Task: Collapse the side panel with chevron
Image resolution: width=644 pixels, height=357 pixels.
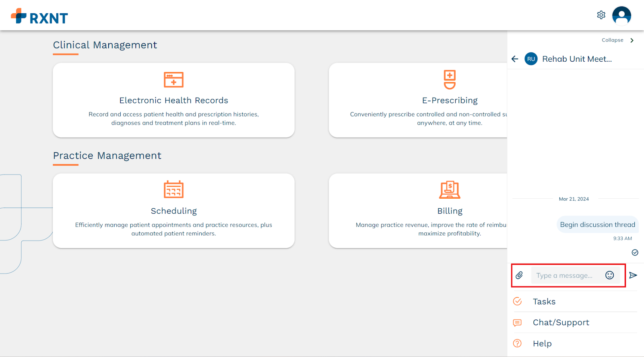Action: [632, 40]
